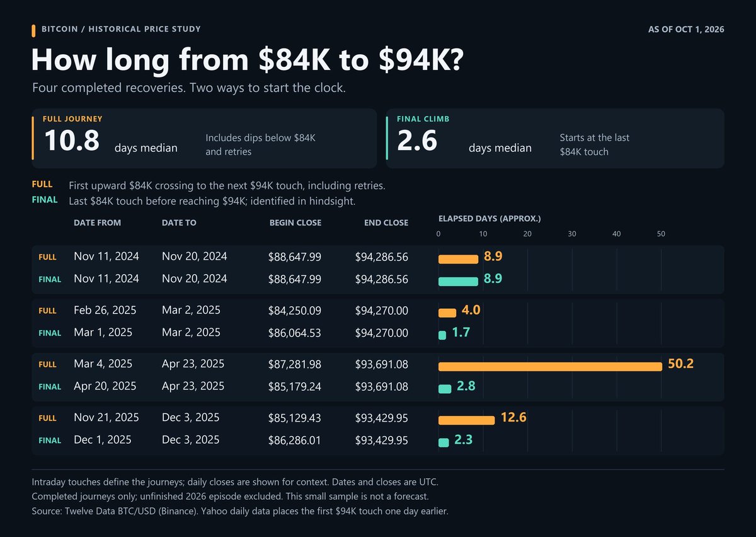Click the teal "8.9" elapsed days label
The width and height of the screenshot is (756, 537).
coord(493,278)
